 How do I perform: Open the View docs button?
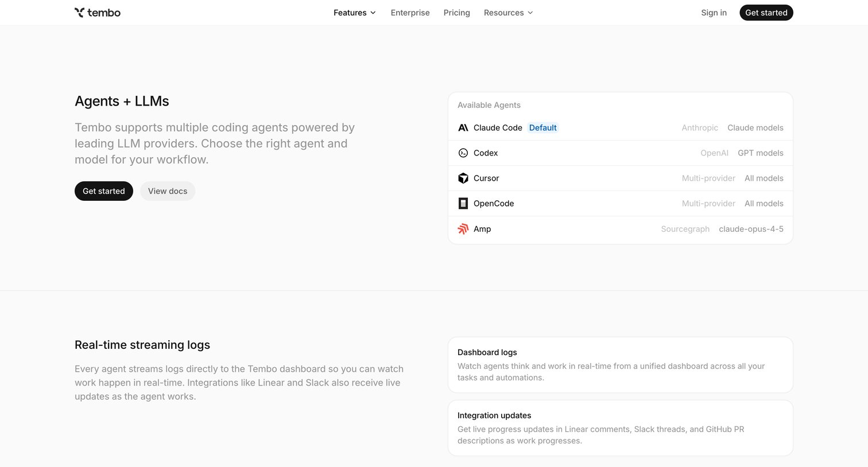click(x=168, y=191)
